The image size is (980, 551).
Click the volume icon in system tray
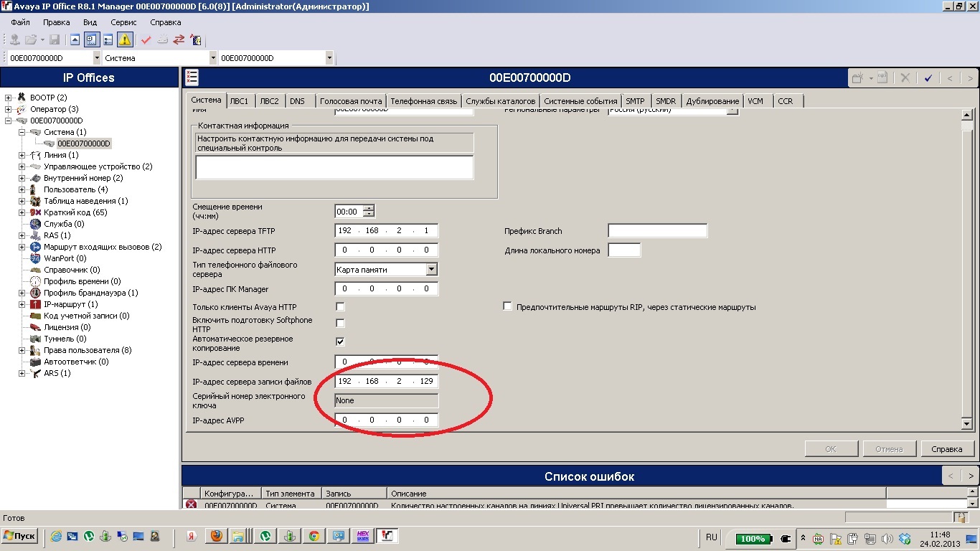tap(888, 538)
